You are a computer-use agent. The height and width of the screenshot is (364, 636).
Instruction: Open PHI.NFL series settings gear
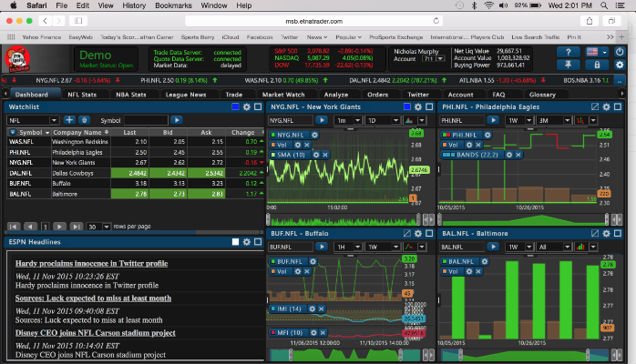coord(487,135)
